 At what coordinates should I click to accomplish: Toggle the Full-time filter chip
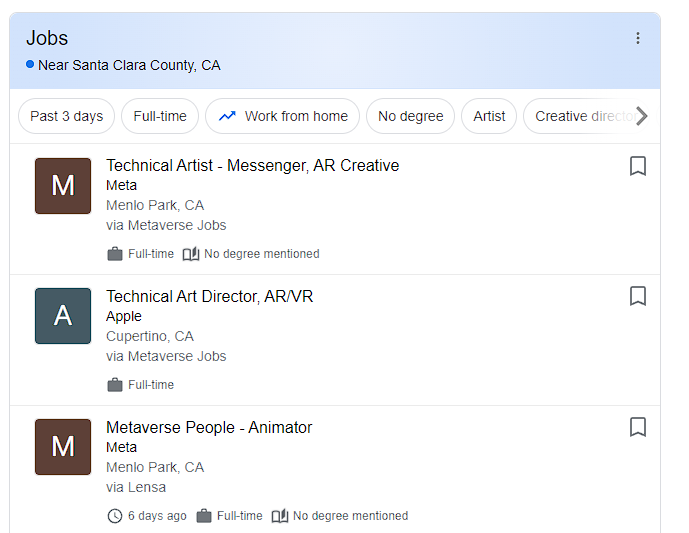coord(160,116)
